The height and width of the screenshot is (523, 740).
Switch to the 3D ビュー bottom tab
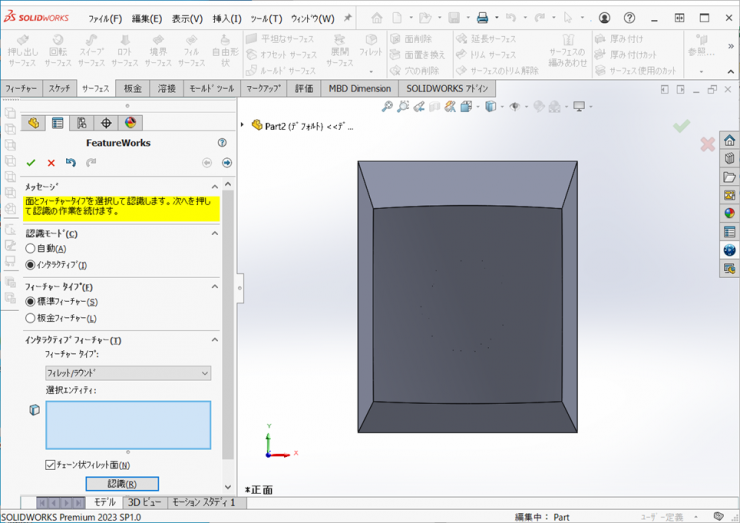(143, 503)
